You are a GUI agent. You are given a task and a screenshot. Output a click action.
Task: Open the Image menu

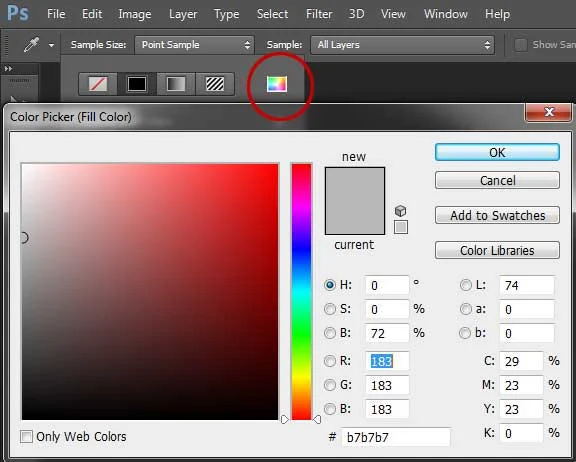(x=135, y=14)
